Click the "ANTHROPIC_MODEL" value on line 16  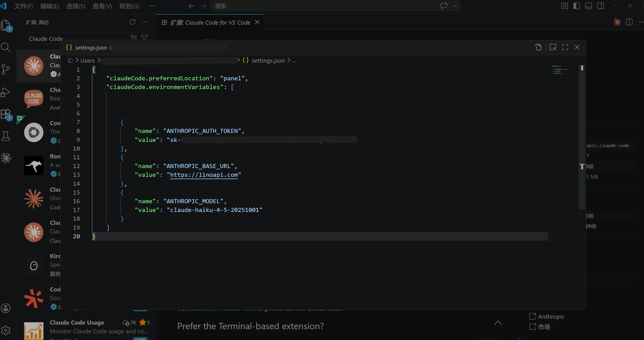pyautogui.click(x=193, y=201)
